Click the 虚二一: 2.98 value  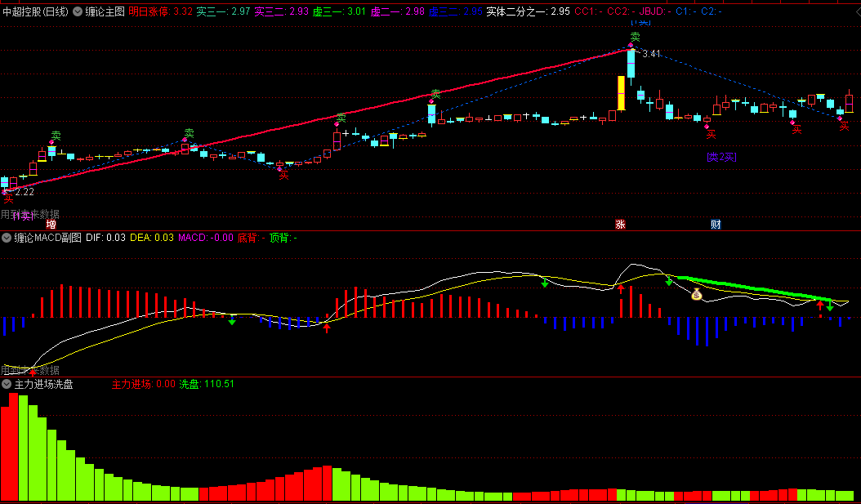398,11
